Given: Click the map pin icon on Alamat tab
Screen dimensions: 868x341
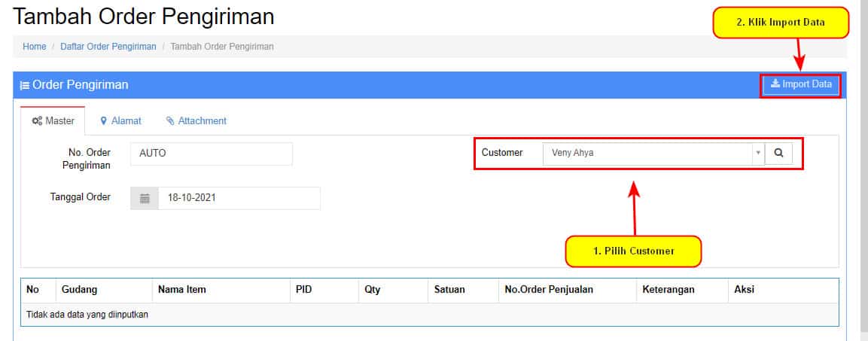Looking at the screenshot, I should (x=103, y=120).
